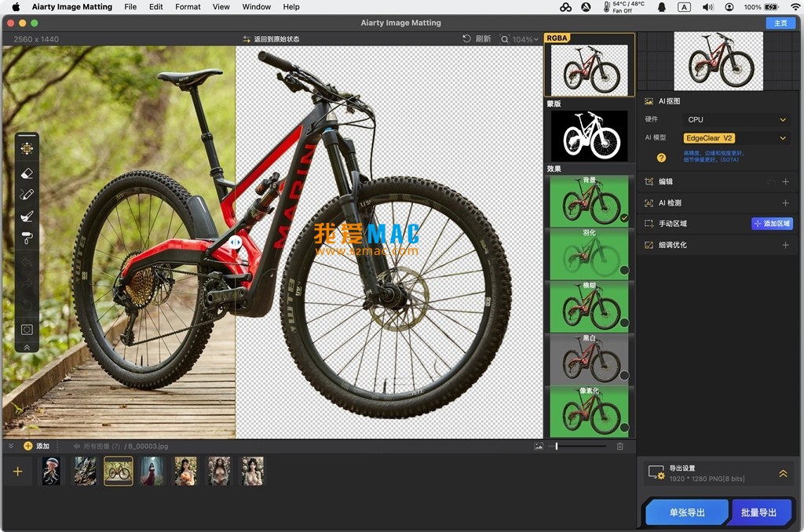Open the woman in red dress thumbnail
This screenshot has height=532, width=804.
pos(152,471)
